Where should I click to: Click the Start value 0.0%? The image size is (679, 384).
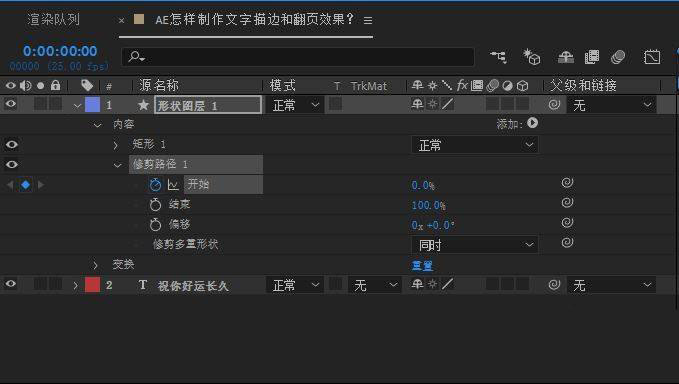(423, 185)
